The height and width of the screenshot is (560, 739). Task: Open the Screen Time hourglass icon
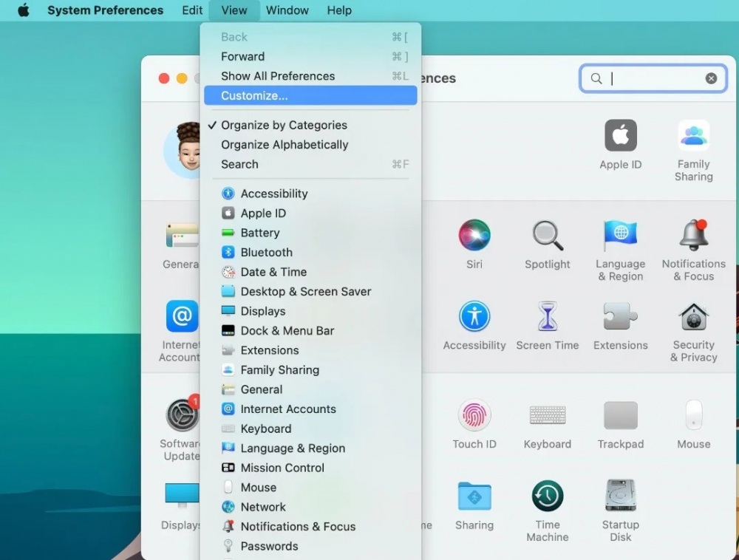(x=547, y=317)
